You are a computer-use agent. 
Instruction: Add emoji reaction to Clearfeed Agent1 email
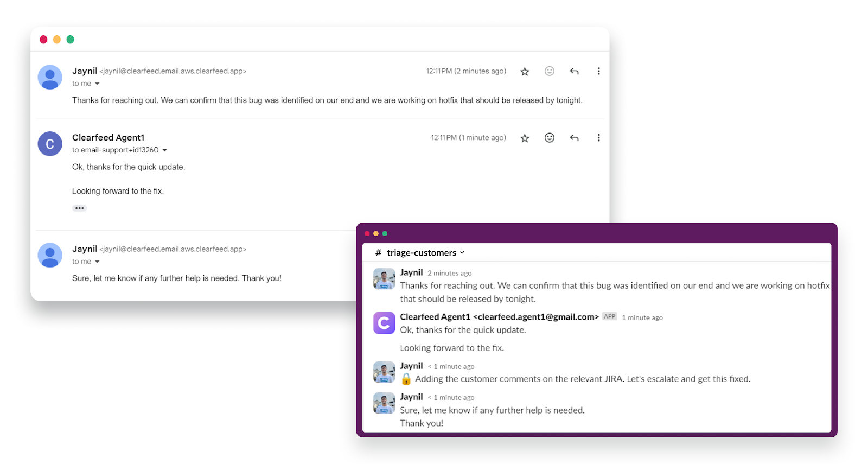pos(550,138)
